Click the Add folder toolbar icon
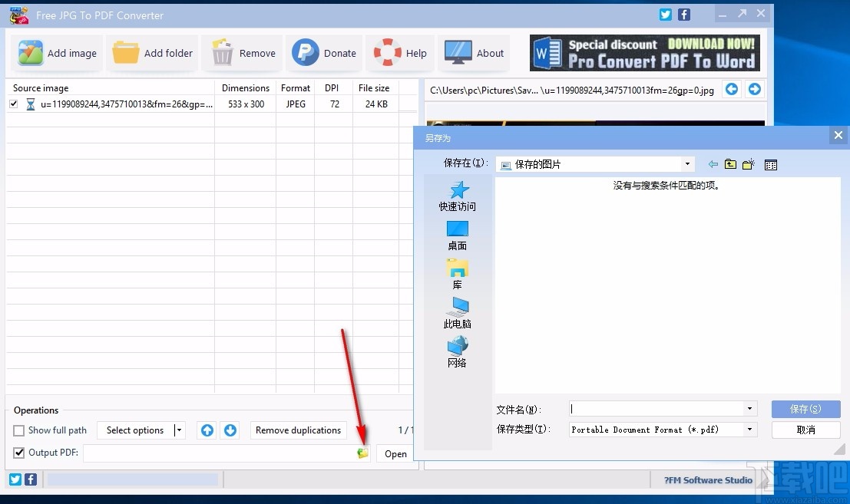 (127, 52)
